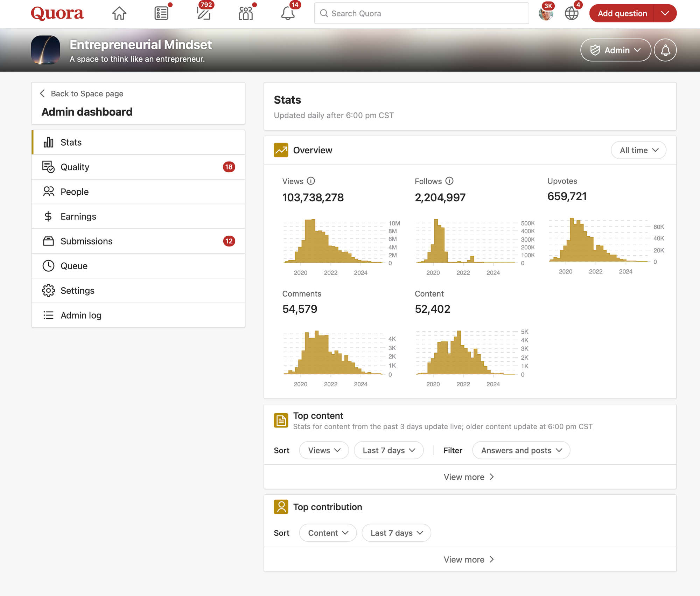Open the Quality sidebar item
Image resolution: width=700 pixels, height=596 pixels.
138,167
